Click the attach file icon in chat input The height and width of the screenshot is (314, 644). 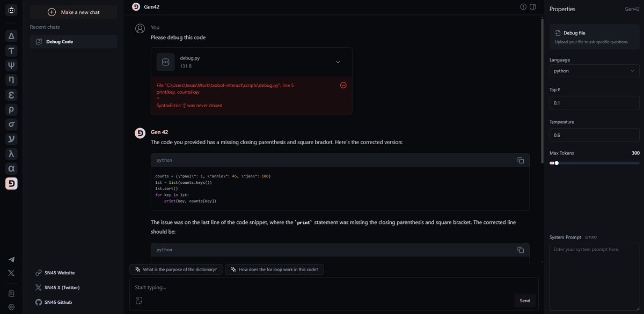click(138, 301)
